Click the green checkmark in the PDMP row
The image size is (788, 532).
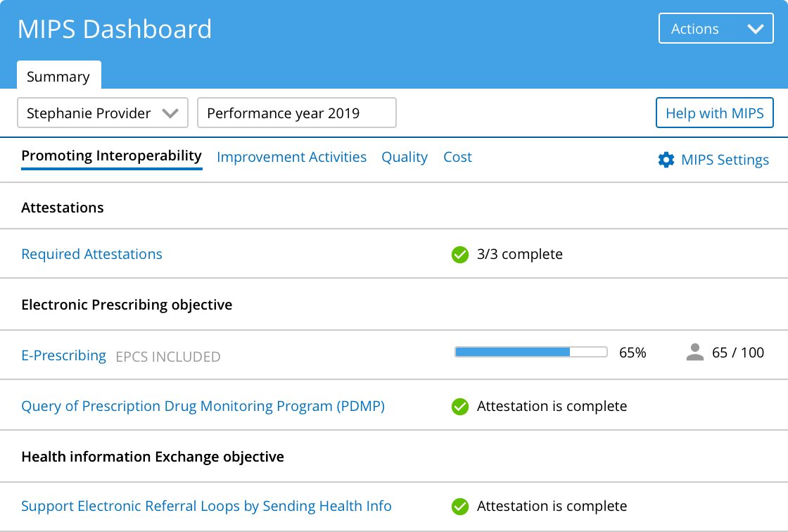pos(460,407)
